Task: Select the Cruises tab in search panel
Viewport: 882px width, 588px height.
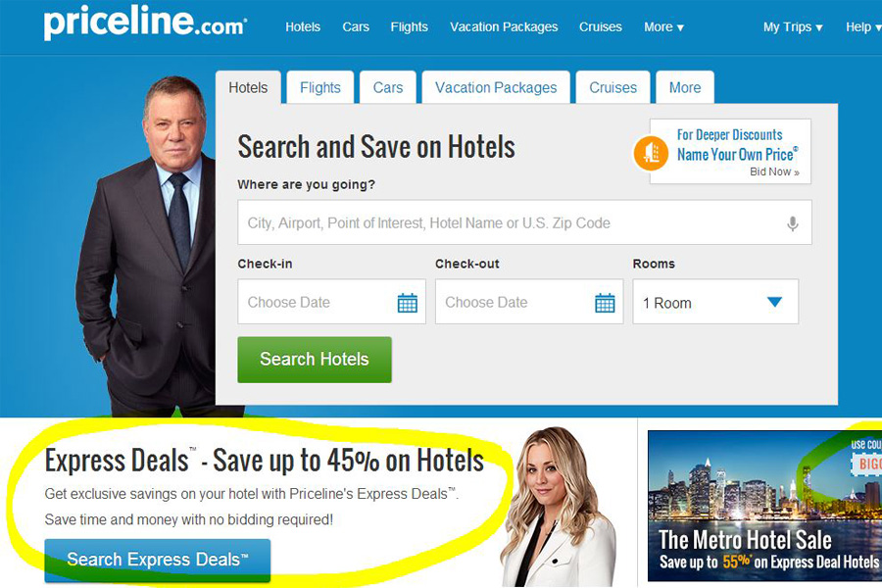Action: [612, 88]
